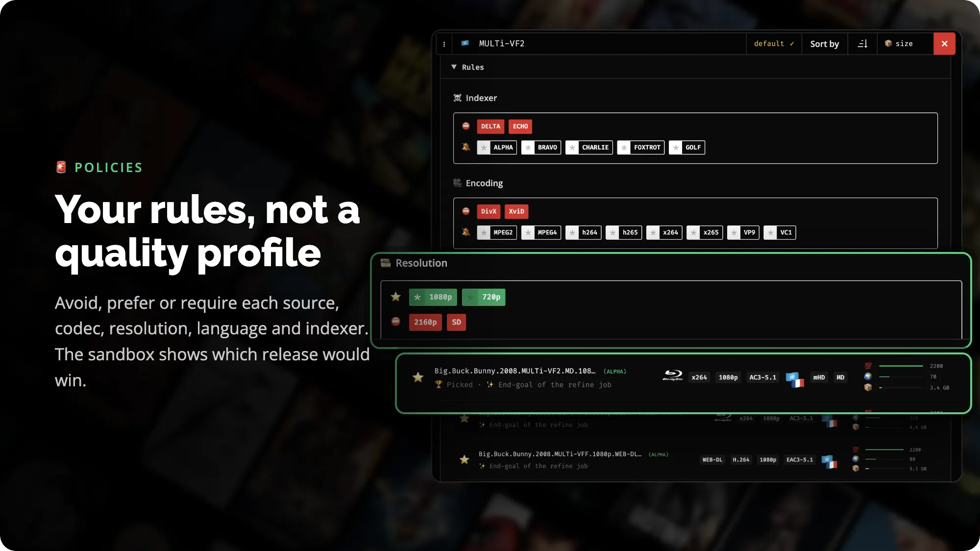
Task: Toggle the ECHO blocked indexer tag
Action: (520, 126)
